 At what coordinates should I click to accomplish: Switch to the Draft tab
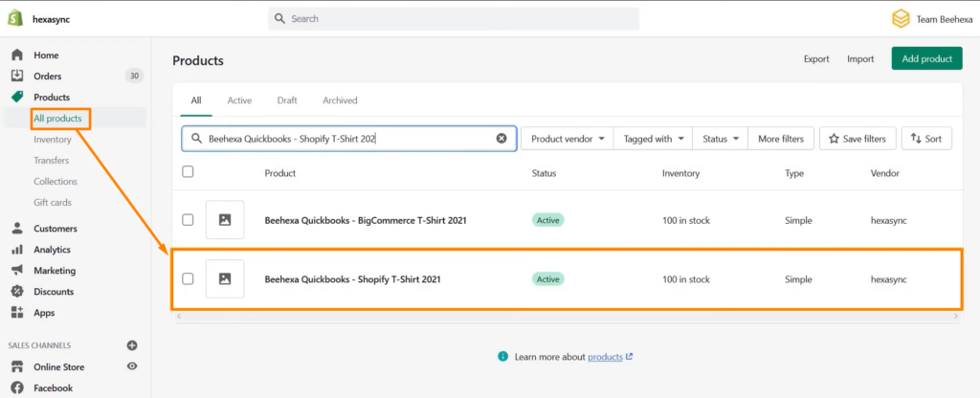[287, 99]
